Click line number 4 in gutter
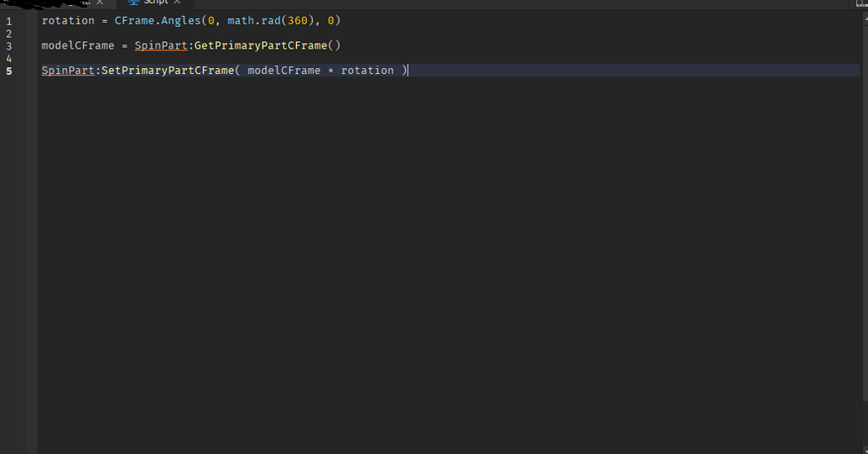The image size is (868, 454). click(x=9, y=58)
